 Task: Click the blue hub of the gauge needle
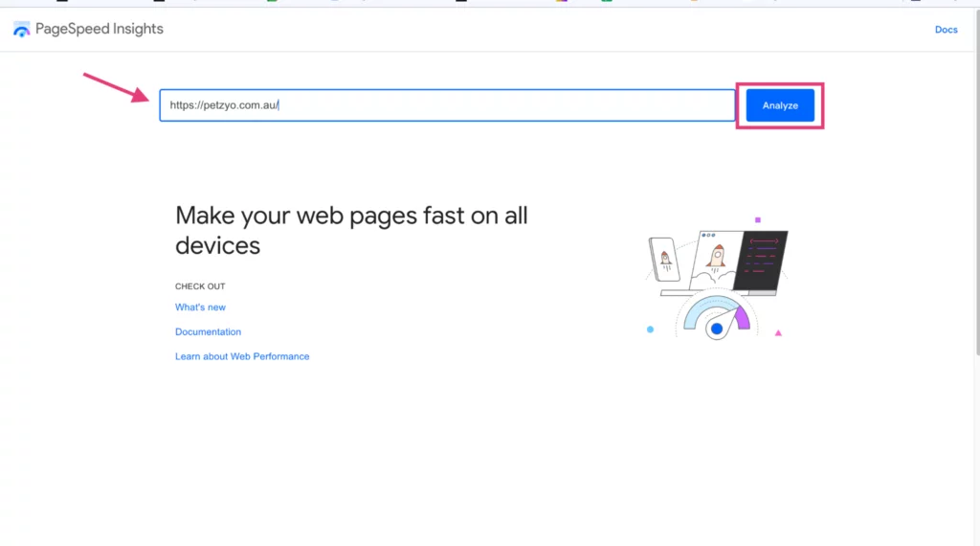pos(717,330)
